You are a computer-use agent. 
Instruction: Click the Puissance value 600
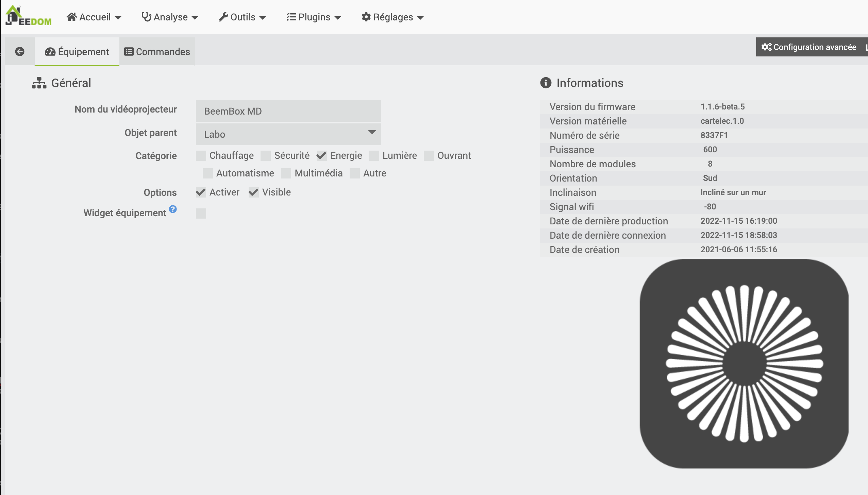710,150
